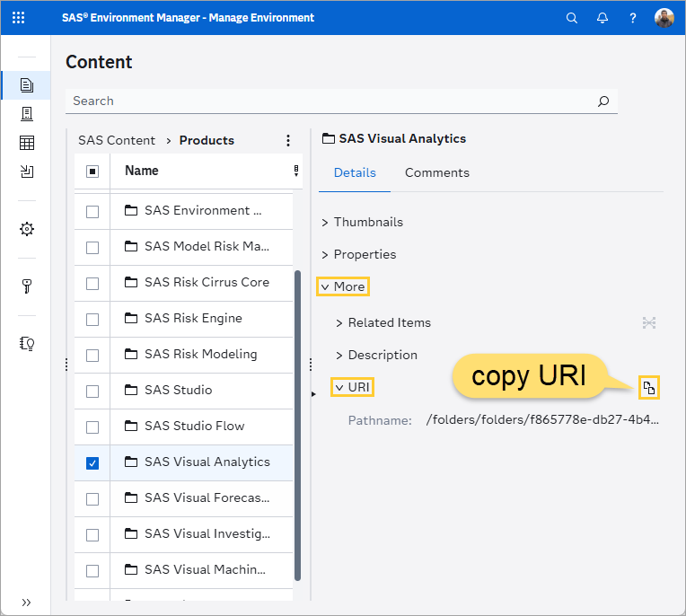The height and width of the screenshot is (616, 686).
Task: Open the SAS Risk Modeling folder
Action: pyautogui.click(x=201, y=354)
